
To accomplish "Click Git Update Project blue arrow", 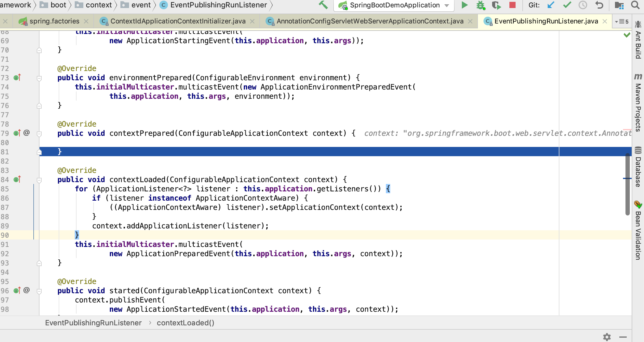I will click(551, 5).
